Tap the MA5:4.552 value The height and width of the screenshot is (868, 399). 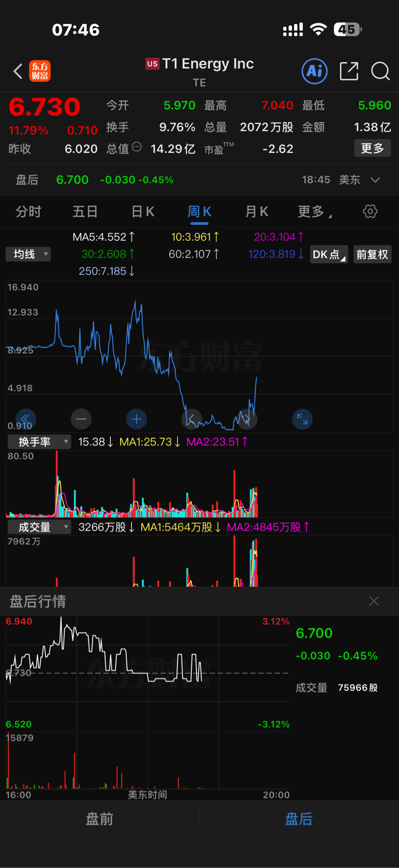point(104,237)
